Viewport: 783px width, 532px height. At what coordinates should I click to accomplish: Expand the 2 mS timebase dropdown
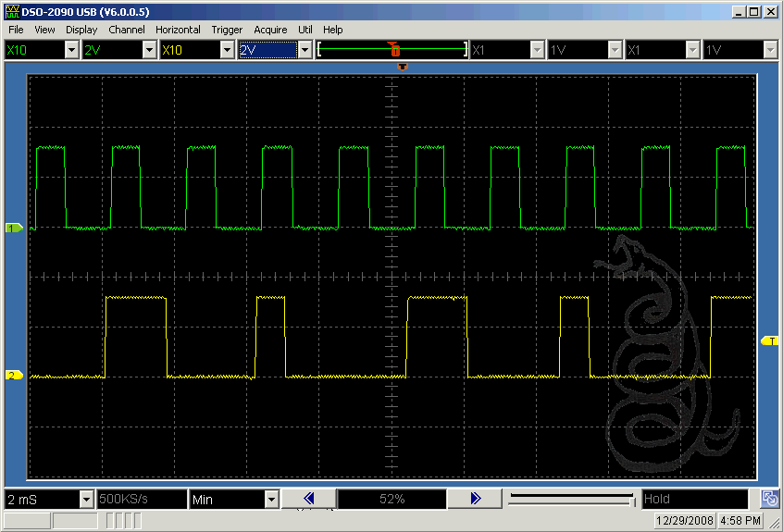click(86, 500)
